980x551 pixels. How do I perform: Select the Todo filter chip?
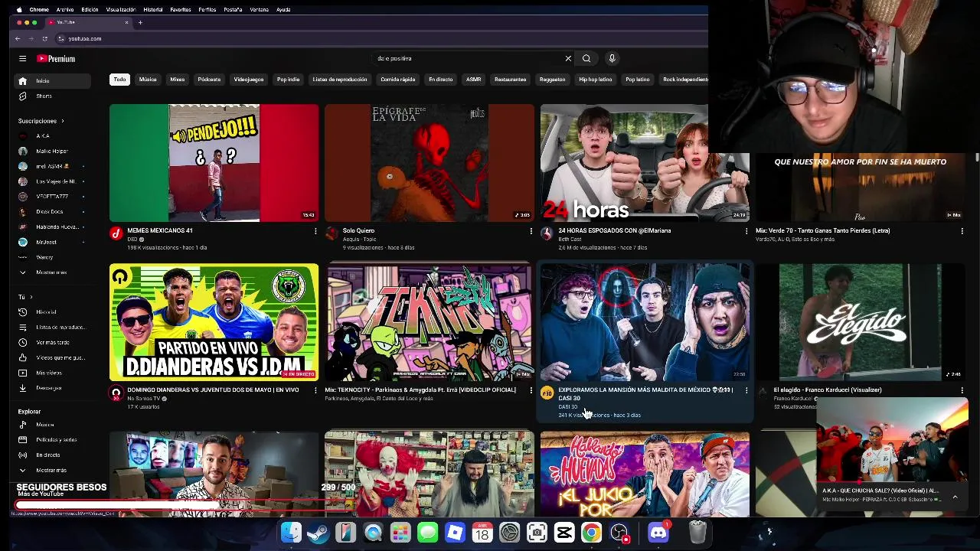tap(119, 80)
